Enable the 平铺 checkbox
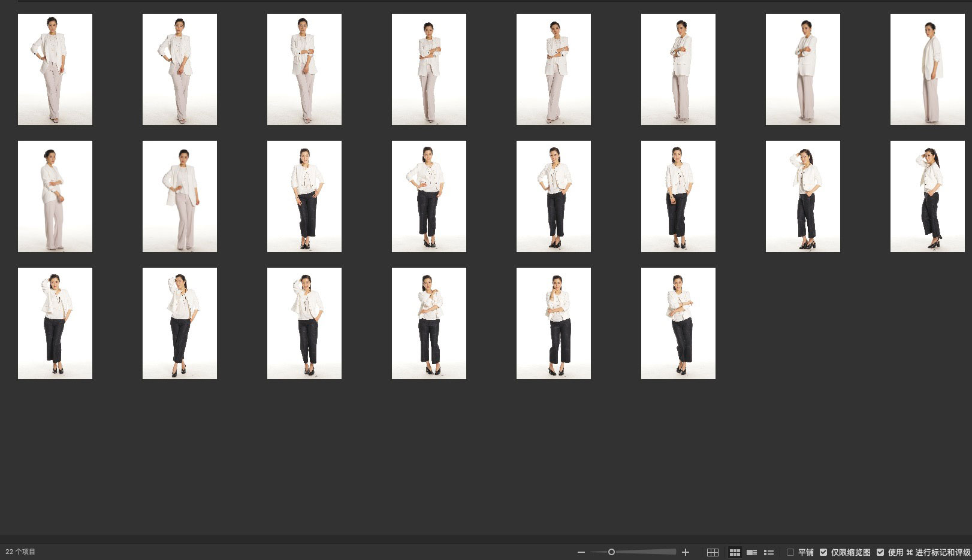The width and height of the screenshot is (972, 560). [x=790, y=552]
